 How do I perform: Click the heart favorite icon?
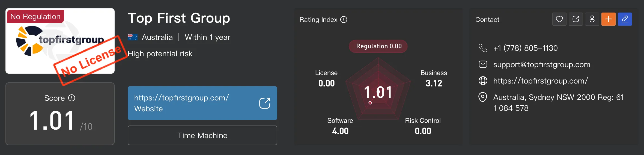(x=559, y=19)
